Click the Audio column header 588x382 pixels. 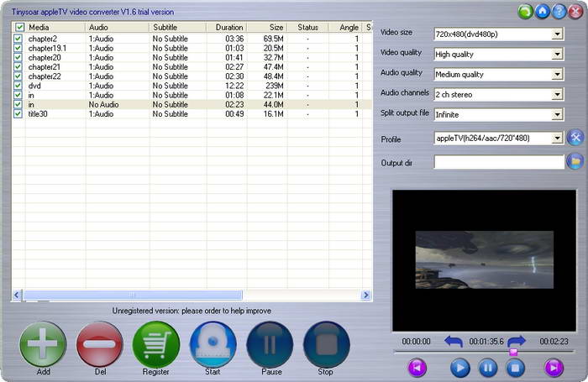(118, 27)
